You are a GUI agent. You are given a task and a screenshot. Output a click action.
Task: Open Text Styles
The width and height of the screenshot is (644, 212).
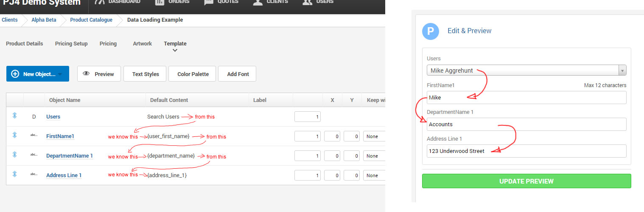pos(146,74)
